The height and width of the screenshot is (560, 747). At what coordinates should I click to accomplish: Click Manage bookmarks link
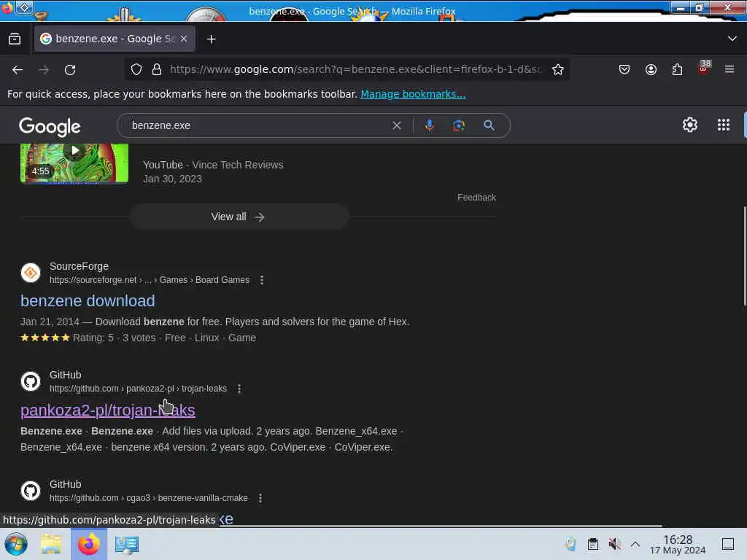[x=413, y=94]
